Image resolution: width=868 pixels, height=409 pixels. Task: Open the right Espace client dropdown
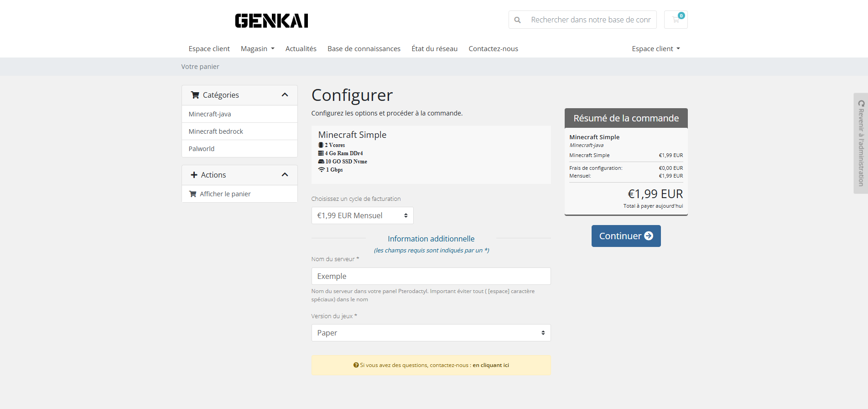(x=656, y=49)
